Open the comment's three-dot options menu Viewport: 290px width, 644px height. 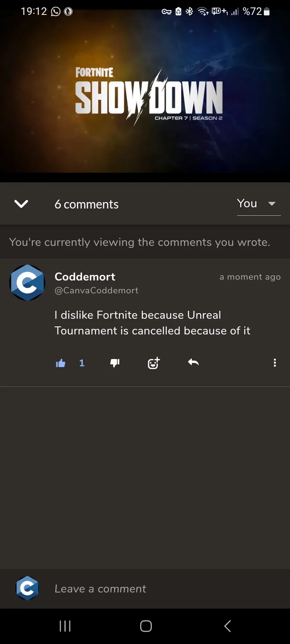click(x=275, y=363)
